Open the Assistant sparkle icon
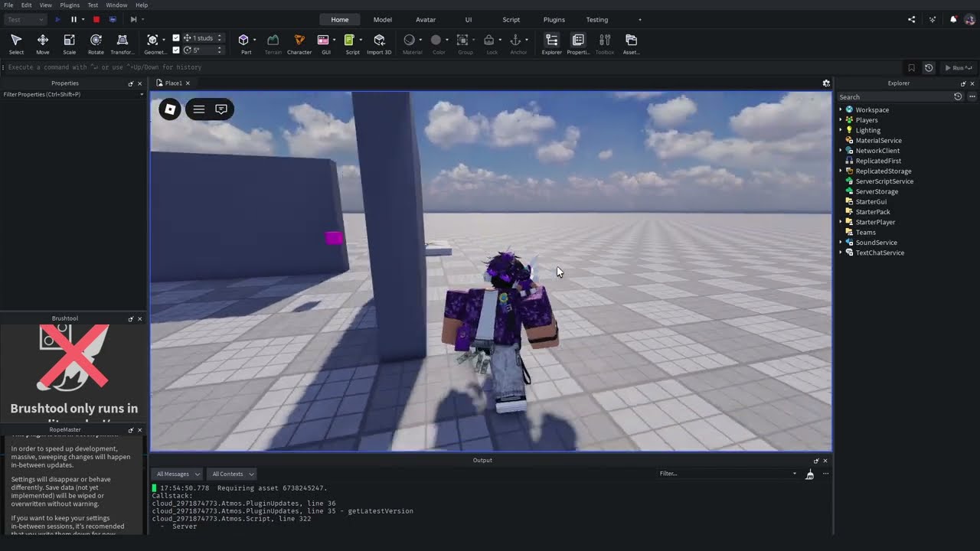 click(933, 19)
